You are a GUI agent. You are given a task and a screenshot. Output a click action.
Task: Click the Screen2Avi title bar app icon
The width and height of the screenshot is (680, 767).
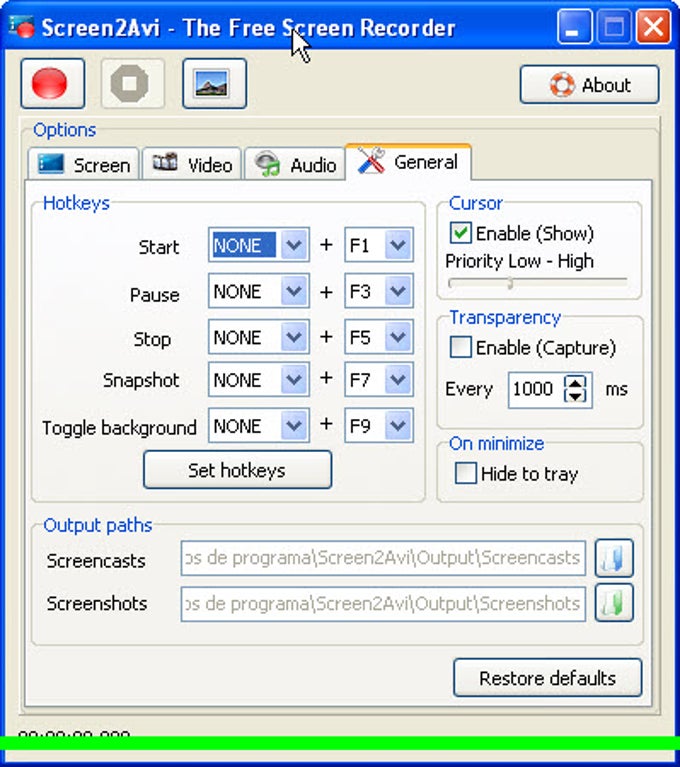coord(22,27)
